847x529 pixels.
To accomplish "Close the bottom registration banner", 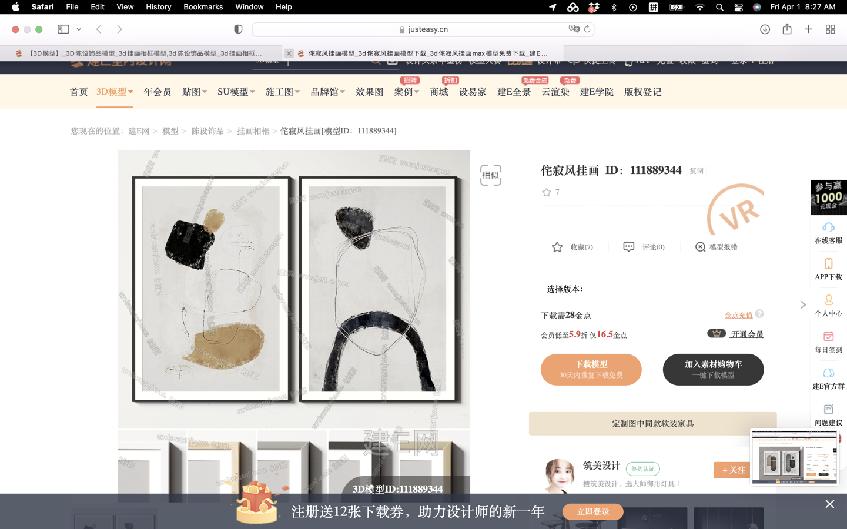I will (830, 504).
